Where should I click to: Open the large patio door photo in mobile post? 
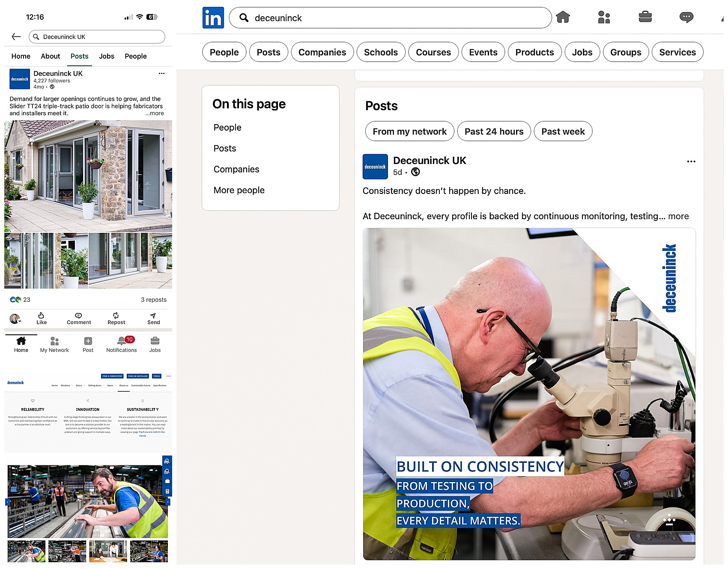tap(88, 176)
